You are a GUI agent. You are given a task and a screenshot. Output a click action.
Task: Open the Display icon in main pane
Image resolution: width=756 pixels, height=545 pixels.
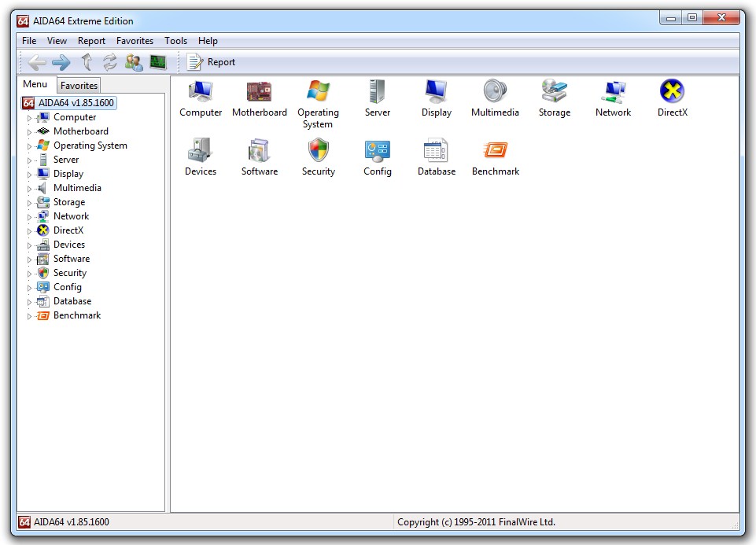click(x=437, y=91)
